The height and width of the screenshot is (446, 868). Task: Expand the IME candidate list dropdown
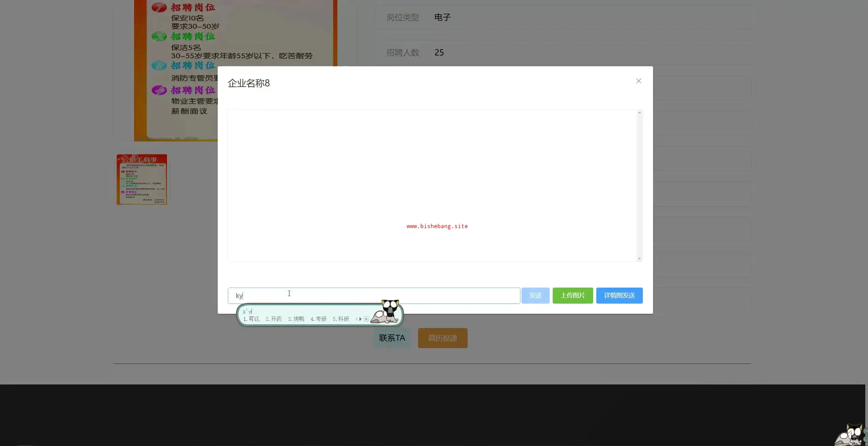click(x=366, y=319)
